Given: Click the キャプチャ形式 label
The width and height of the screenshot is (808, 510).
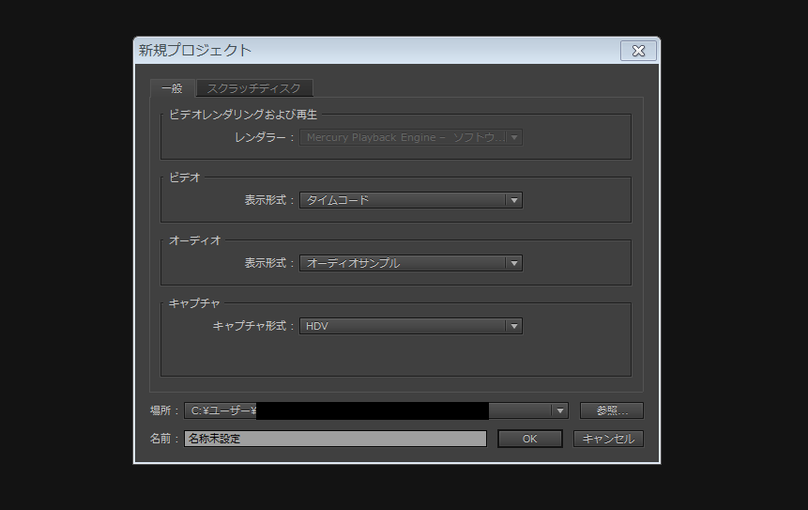Looking at the screenshot, I should click(249, 326).
